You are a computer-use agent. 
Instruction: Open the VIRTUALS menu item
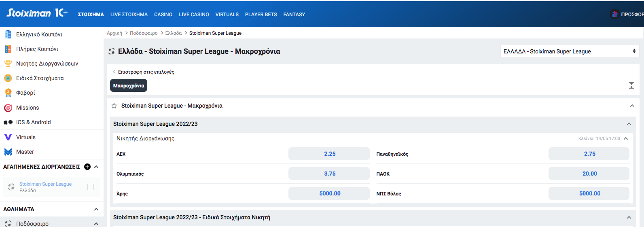click(x=227, y=14)
